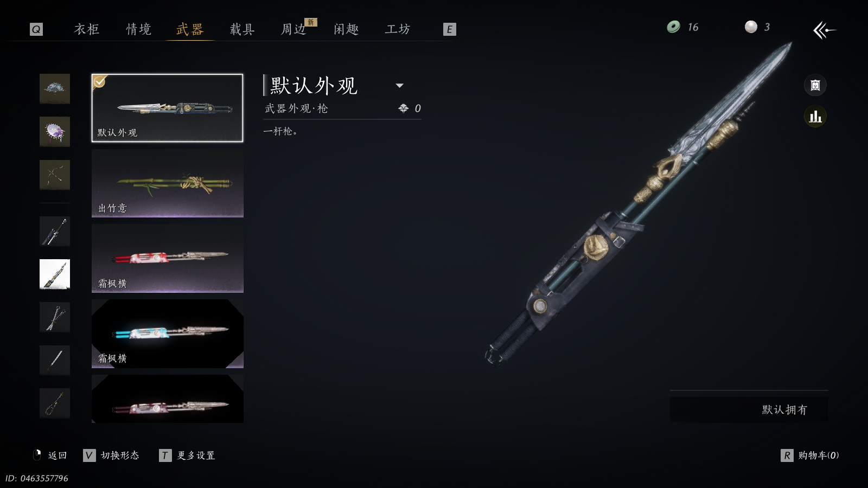
Task: Switch to the 衣柜 tab
Action: (x=87, y=29)
